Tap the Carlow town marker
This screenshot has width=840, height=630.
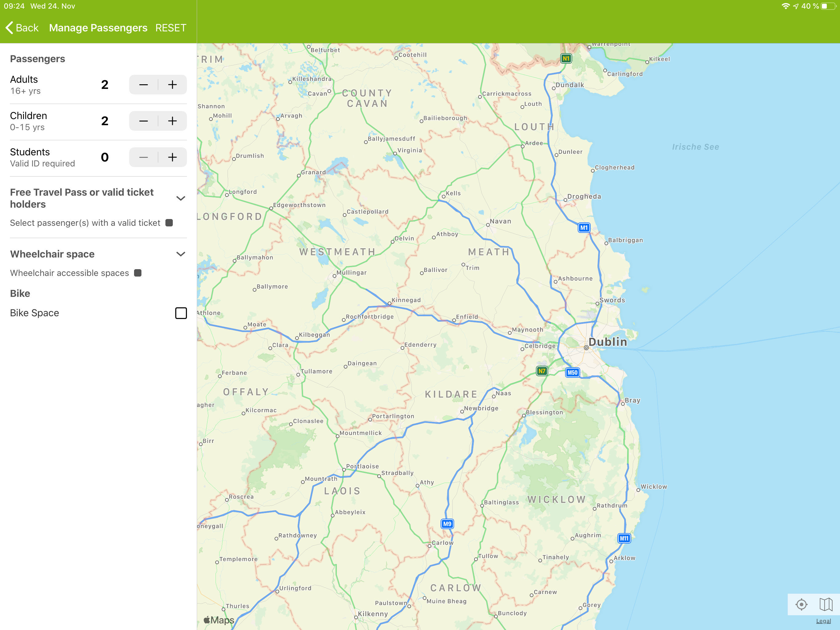coord(430,546)
